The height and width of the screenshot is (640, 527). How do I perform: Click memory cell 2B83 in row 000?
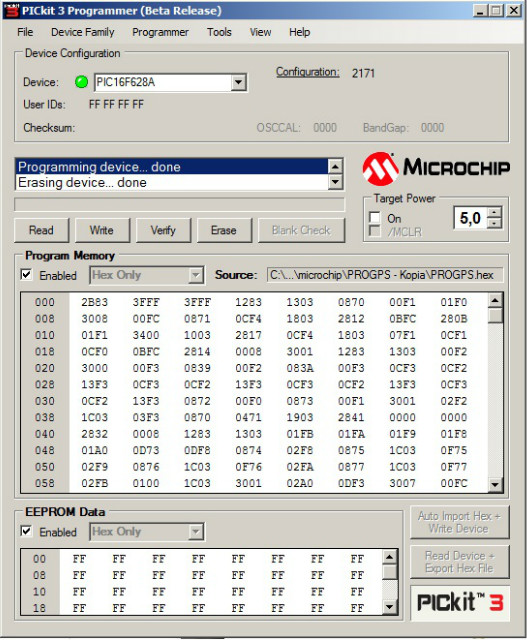[95, 302]
